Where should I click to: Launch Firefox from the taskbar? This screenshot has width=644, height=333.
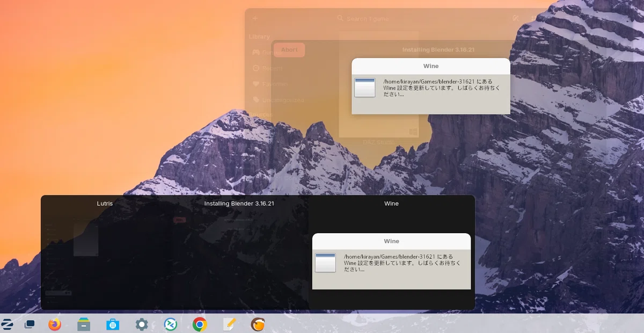coord(55,324)
